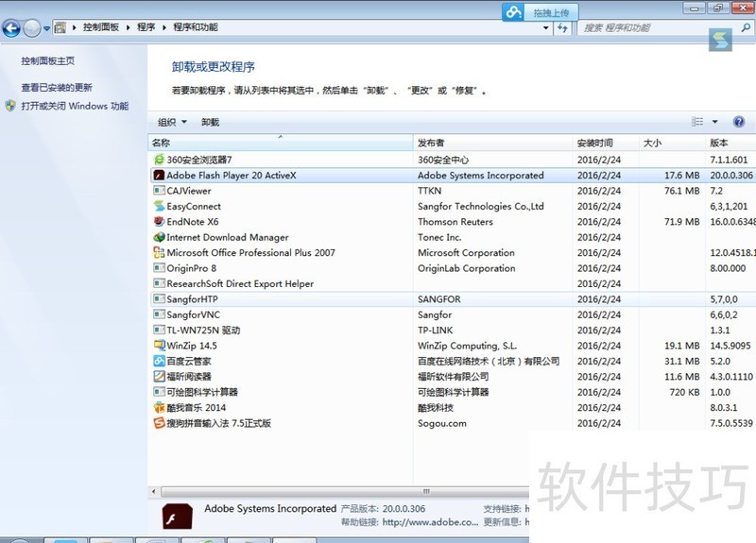Click the search magnifier icon
Screen dimensions: 756x543
coord(746,28)
